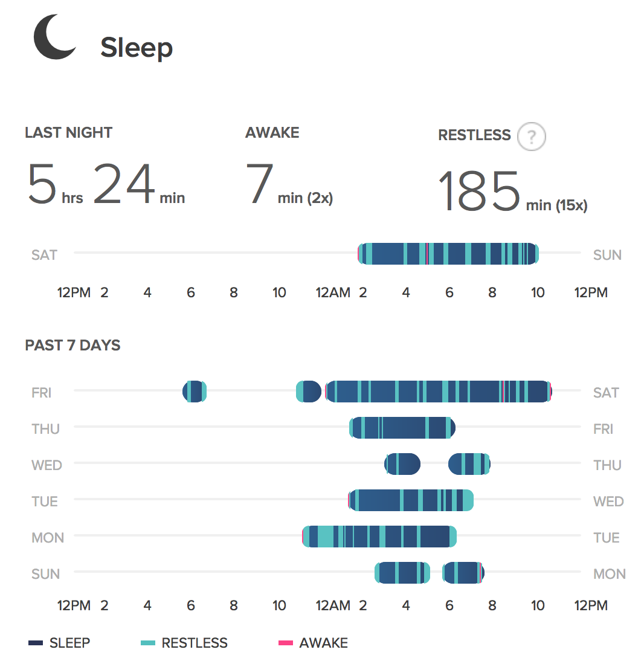Select the Friday 6 PM nap bar
Viewport: 644px width, 661px height.
(195, 392)
